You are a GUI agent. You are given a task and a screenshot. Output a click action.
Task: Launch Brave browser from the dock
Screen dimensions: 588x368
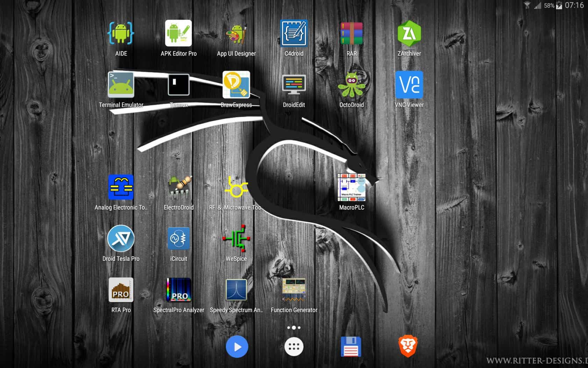408,347
